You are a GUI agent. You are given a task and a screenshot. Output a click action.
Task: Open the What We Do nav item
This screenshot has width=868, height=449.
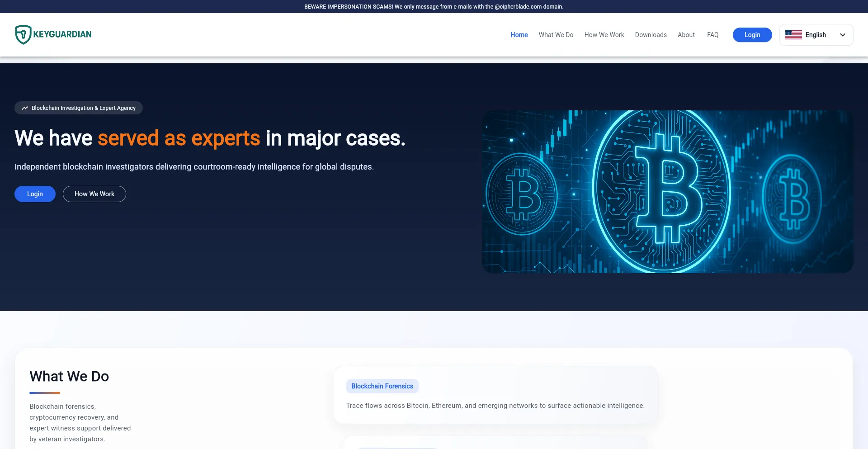(x=556, y=35)
